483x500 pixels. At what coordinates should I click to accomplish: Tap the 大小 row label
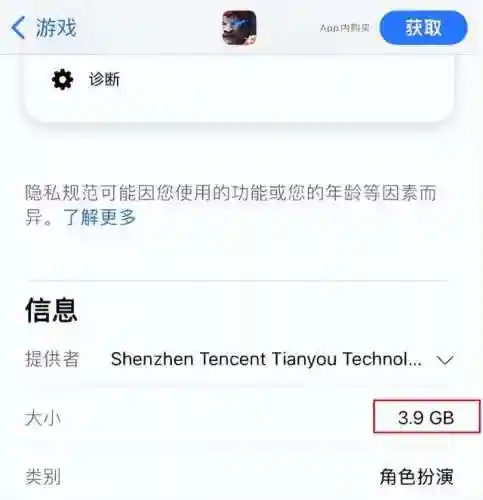[x=43, y=418]
